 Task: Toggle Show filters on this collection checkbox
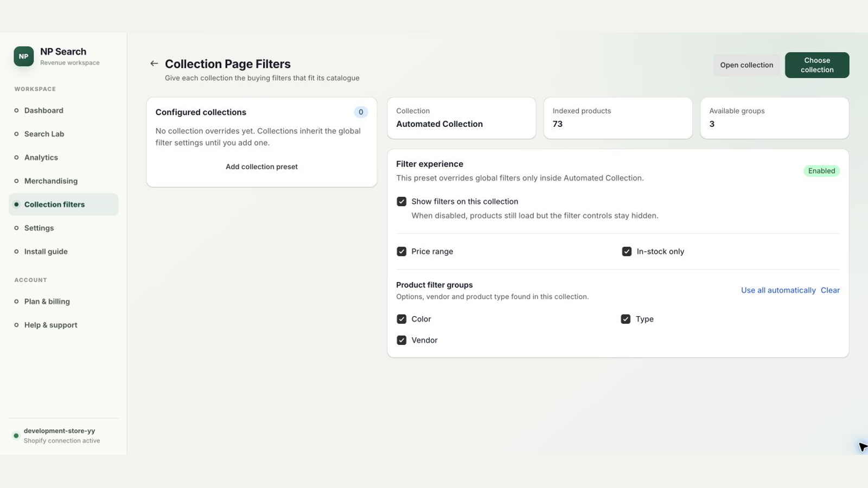tap(401, 201)
